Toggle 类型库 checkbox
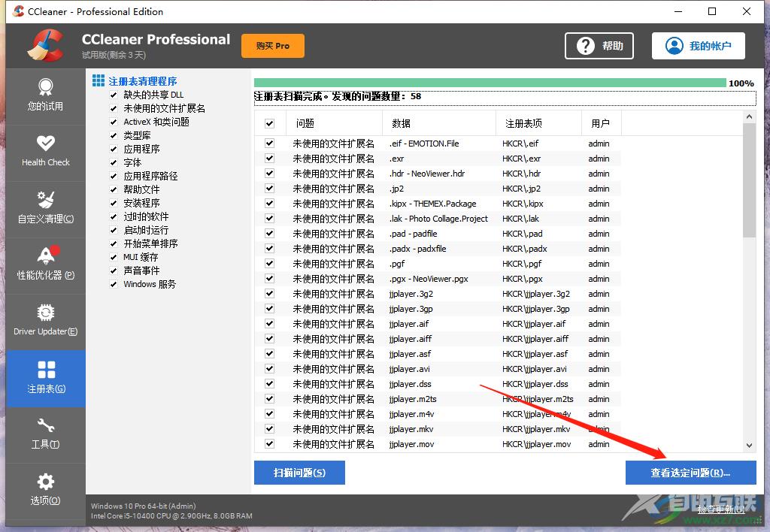The width and height of the screenshot is (770, 532). [x=114, y=135]
